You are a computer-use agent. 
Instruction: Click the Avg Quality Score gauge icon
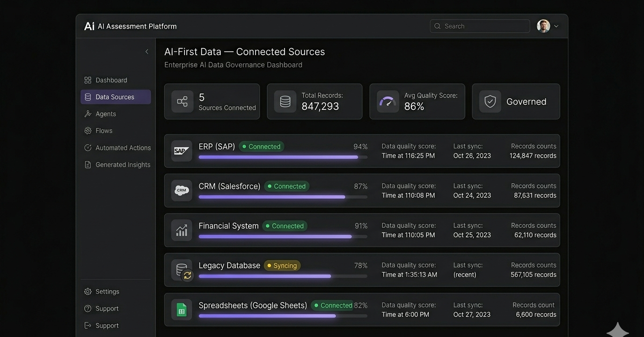[388, 102]
